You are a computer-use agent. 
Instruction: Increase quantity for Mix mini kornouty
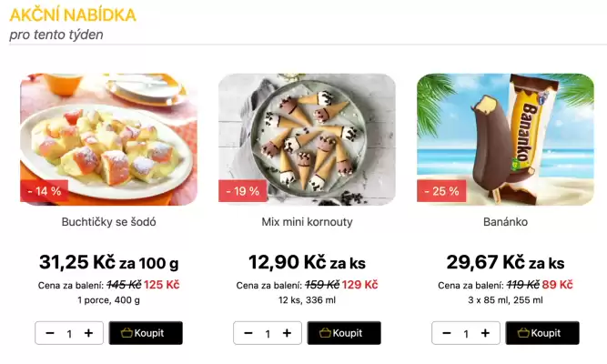pos(287,333)
